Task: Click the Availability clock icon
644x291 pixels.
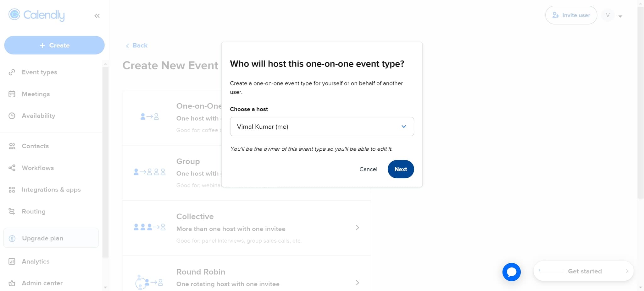Action: pos(12,116)
